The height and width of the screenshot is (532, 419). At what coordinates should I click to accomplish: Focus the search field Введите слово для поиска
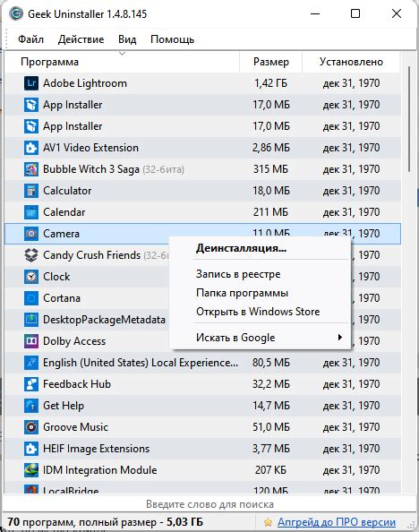point(209,504)
